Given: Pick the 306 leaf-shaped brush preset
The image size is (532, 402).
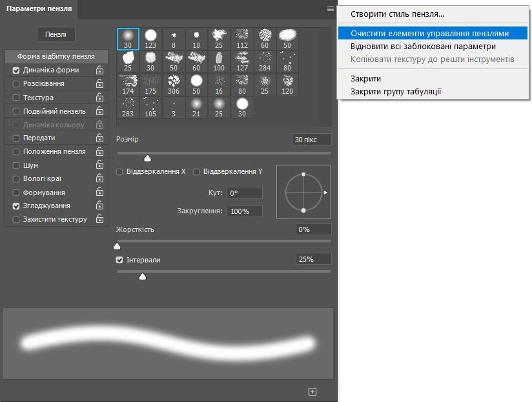Looking at the screenshot, I should [x=174, y=85].
